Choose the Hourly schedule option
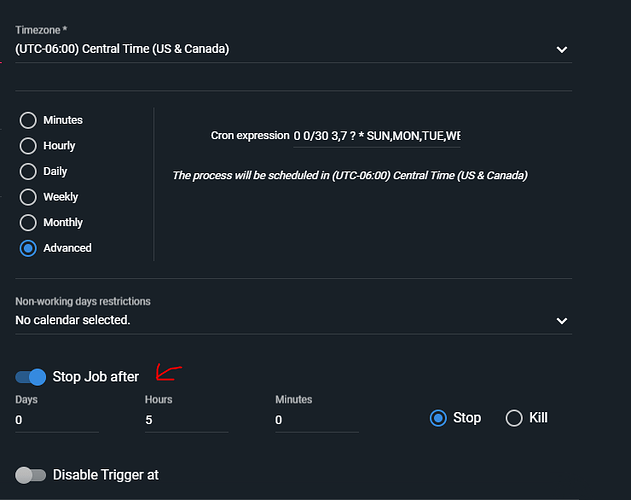 (x=28, y=146)
